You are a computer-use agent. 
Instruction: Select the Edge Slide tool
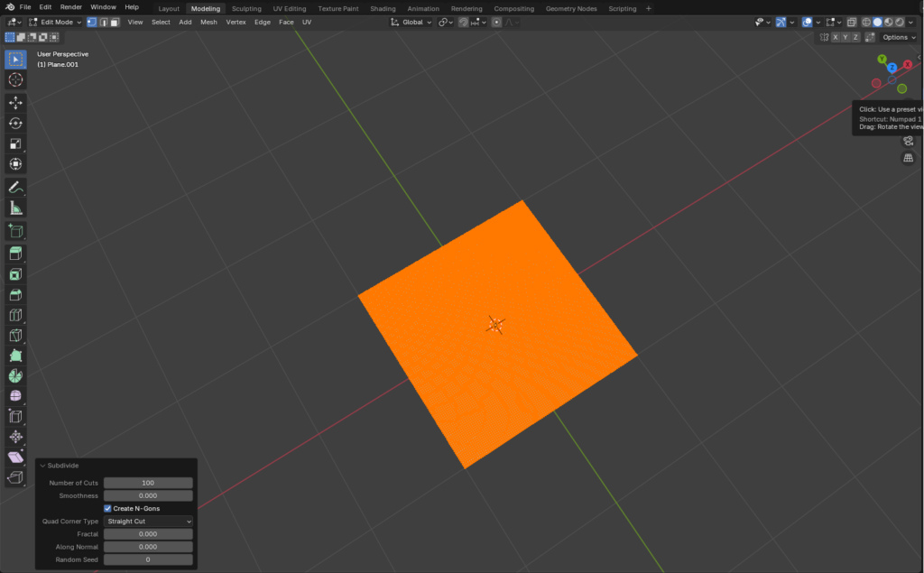[16, 416]
